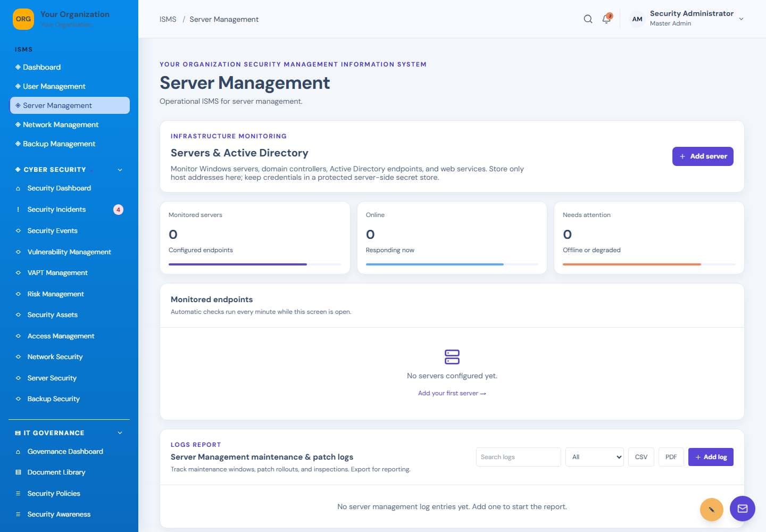Open Network Security page

[x=70, y=357]
